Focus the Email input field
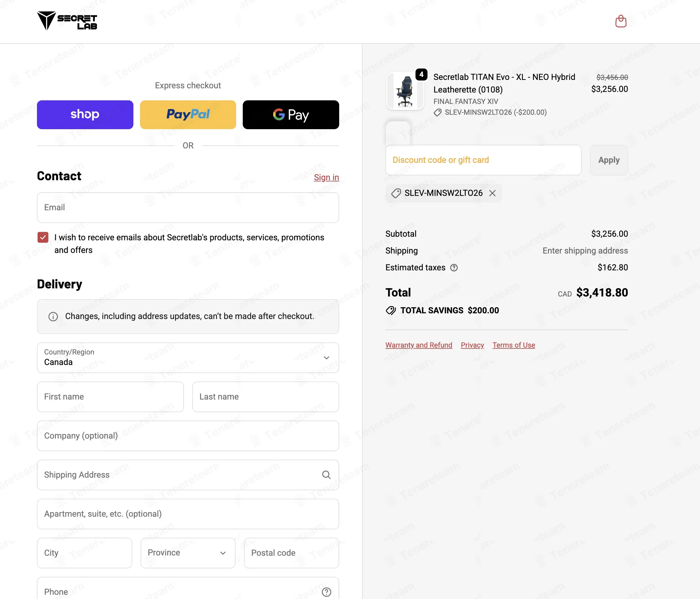700x599 pixels. 188,208
